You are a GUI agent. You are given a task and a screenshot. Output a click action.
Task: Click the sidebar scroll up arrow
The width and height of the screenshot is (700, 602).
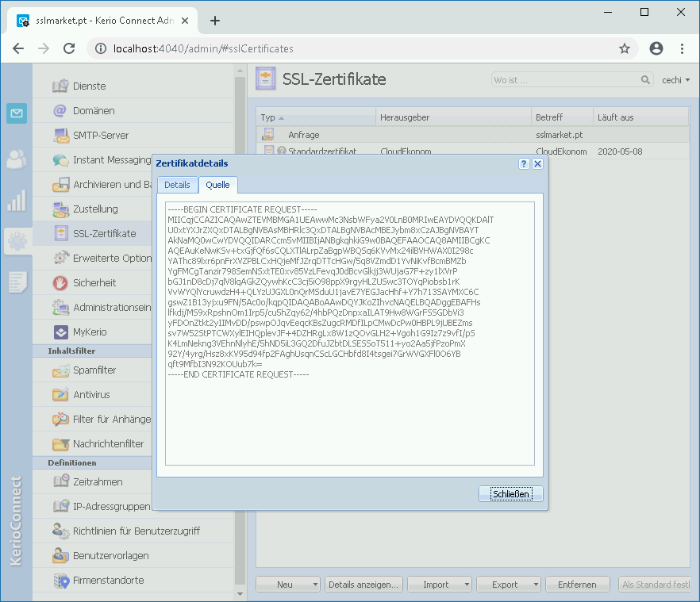coord(240,71)
